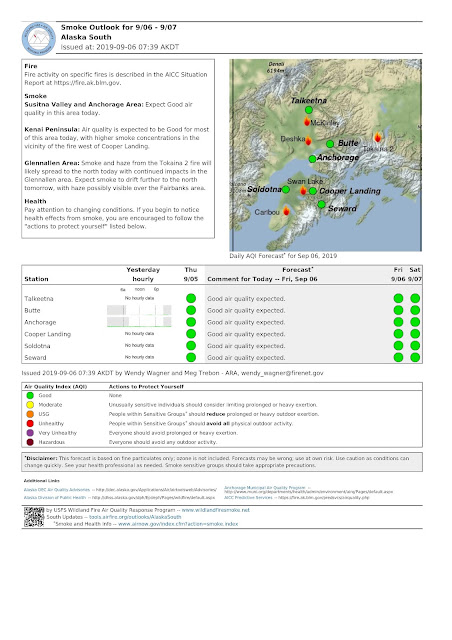
Task: Click Talkeetna's Thu 9/05 green AQI dot
Action: pyautogui.click(x=191, y=298)
